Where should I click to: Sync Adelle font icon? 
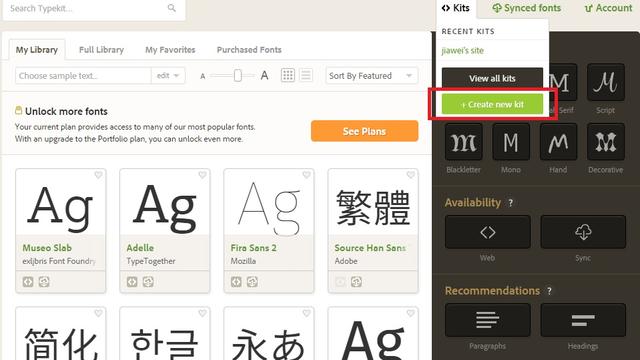click(148, 282)
